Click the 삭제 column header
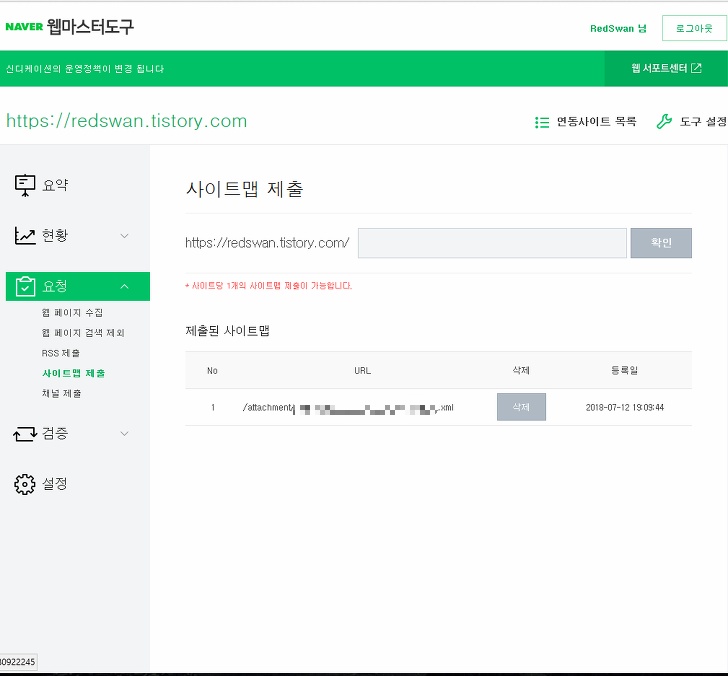728x676 pixels. (x=521, y=370)
